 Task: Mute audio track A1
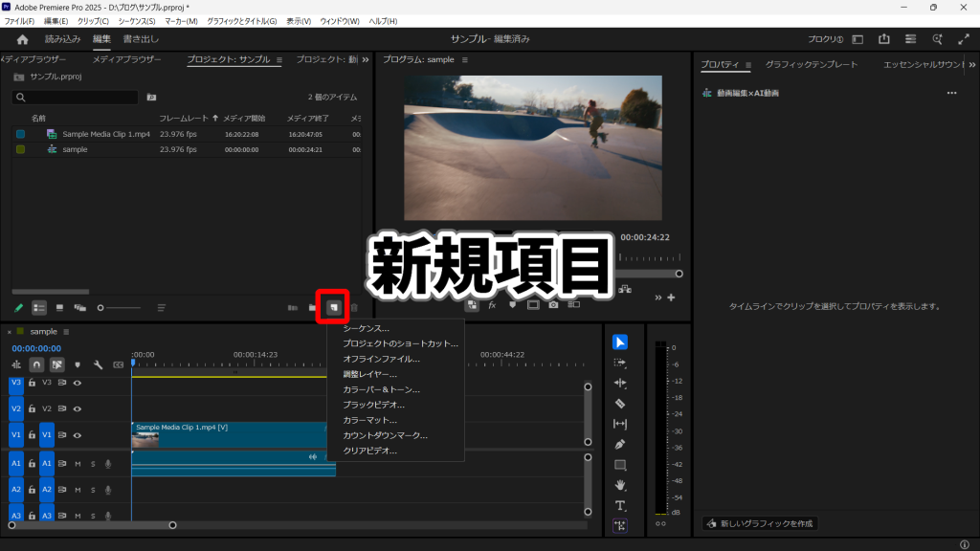(x=78, y=464)
